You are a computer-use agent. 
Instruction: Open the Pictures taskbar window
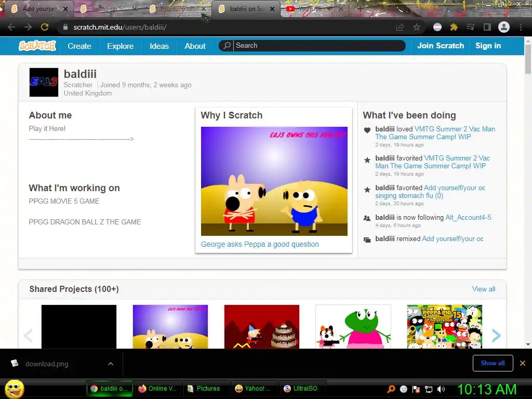(x=206, y=389)
